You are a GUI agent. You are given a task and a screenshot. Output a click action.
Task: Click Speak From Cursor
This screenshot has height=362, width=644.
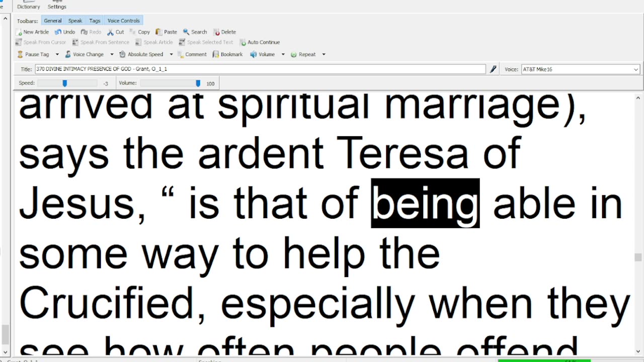(41, 42)
